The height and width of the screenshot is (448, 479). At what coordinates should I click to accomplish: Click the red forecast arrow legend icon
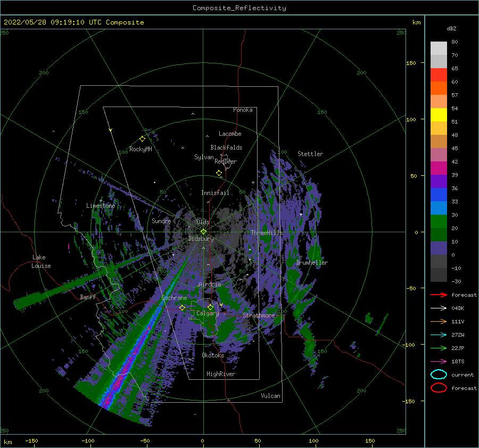pyautogui.click(x=439, y=295)
